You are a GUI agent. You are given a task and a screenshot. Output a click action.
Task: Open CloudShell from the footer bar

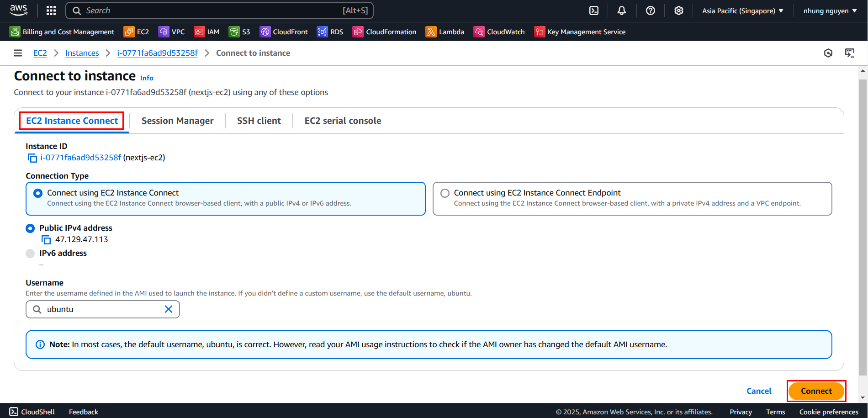point(32,412)
